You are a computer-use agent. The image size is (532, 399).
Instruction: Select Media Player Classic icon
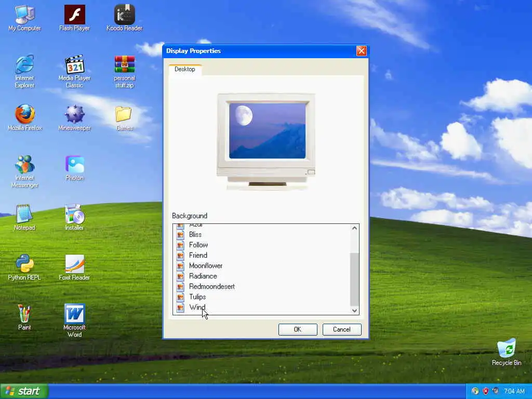tap(74, 72)
